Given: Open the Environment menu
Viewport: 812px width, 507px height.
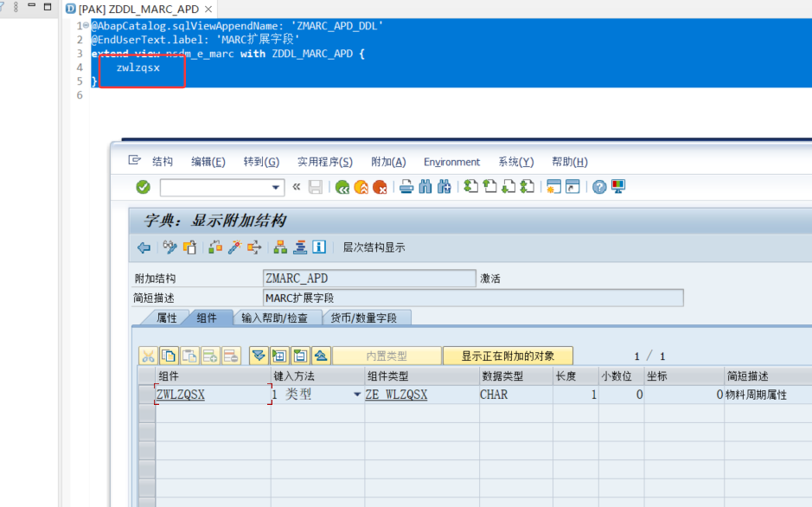Looking at the screenshot, I should point(451,162).
